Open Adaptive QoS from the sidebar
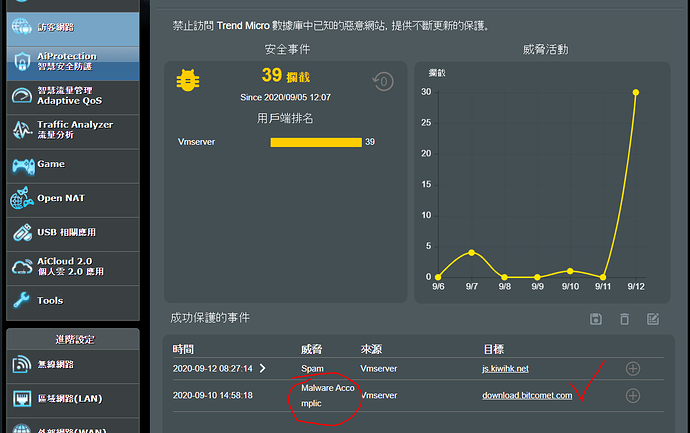This screenshot has width=690, height=433. coord(73,96)
